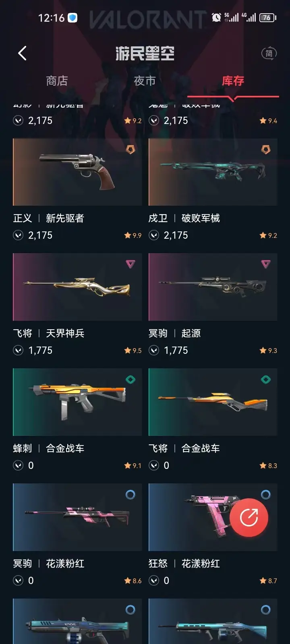
Task: Open the 冥驹 花漾粉红 sniper thumbnail
Action: click(77, 517)
